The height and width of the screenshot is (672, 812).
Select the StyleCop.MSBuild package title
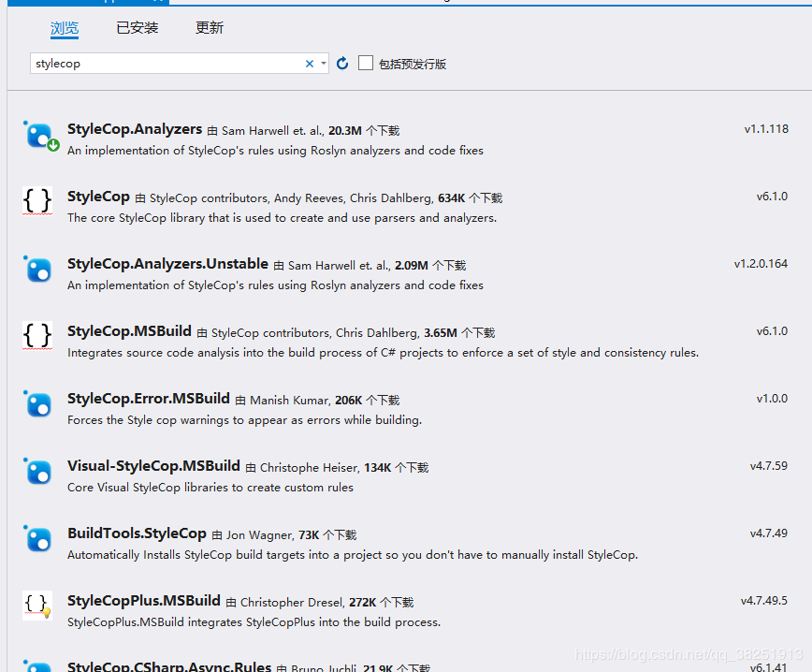129,331
